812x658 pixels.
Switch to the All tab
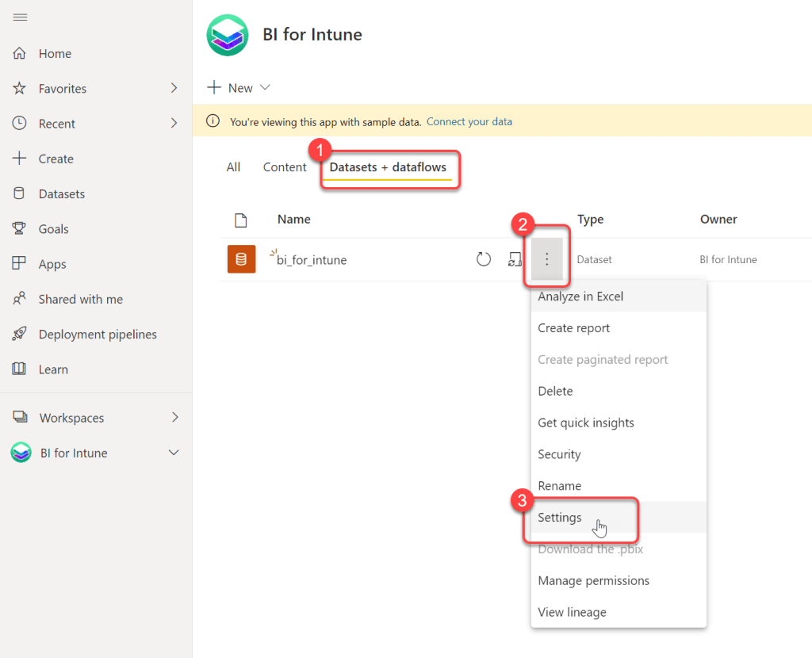pos(233,167)
